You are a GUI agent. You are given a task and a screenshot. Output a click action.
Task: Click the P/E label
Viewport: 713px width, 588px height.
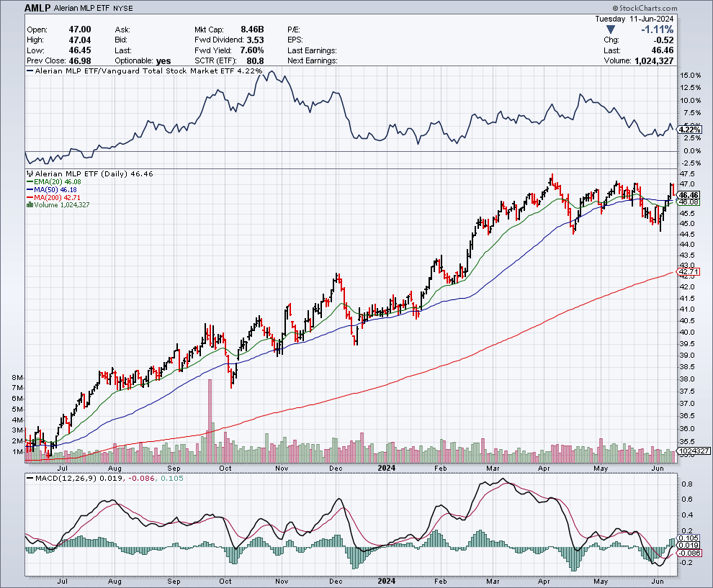tap(294, 30)
